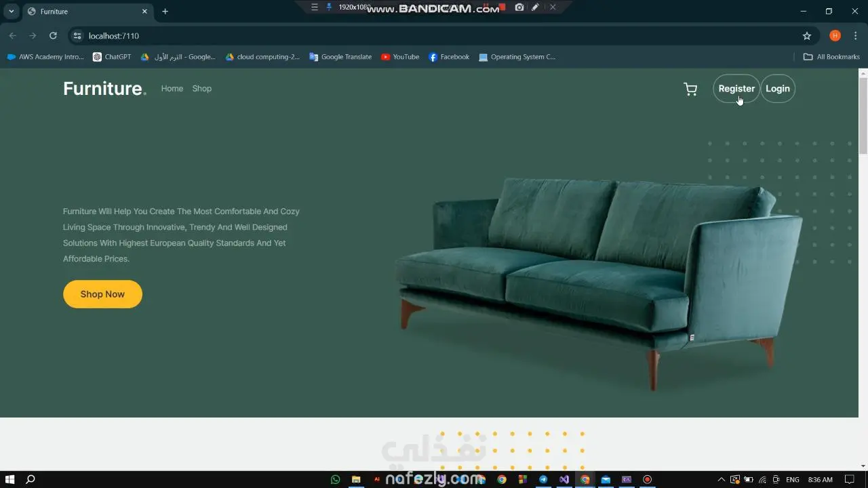Open the All Bookmarks folder
The height and width of the screenshot is (488, 868).
pyautogui.click(x=831, y=57)
